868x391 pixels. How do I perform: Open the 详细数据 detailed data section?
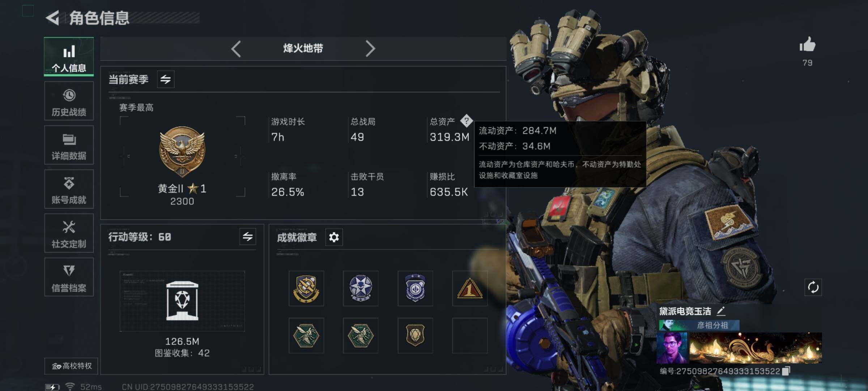[x=69, y=145]
